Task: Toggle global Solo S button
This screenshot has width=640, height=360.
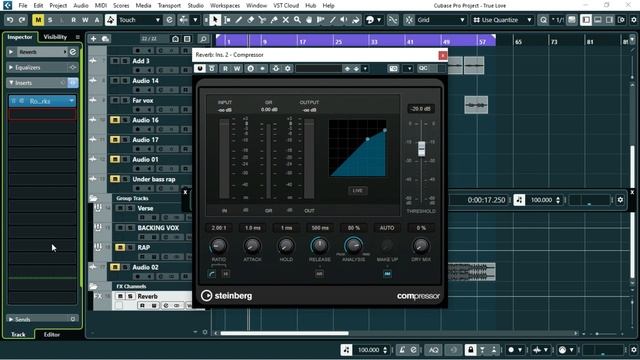Action: tap(50, 20)
